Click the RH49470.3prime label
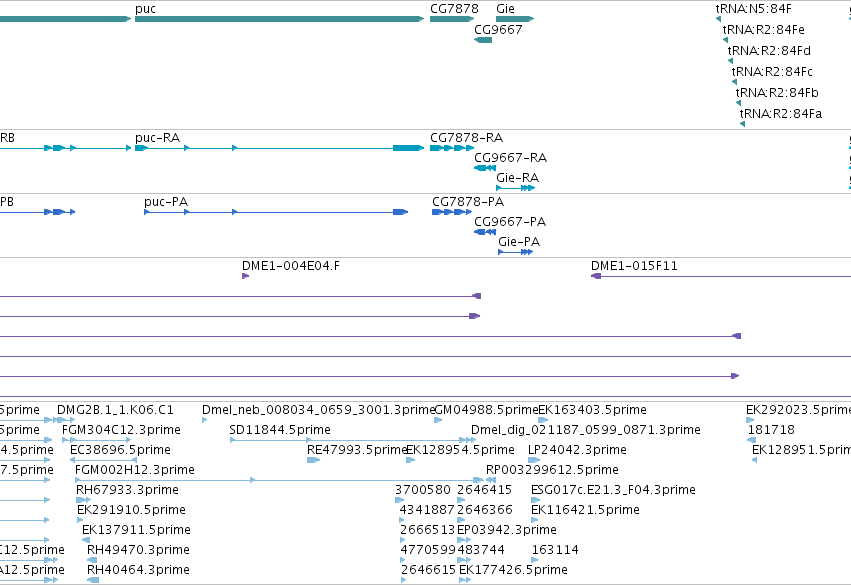Viewport: 851px width, 585px height. tap(138, 550)
